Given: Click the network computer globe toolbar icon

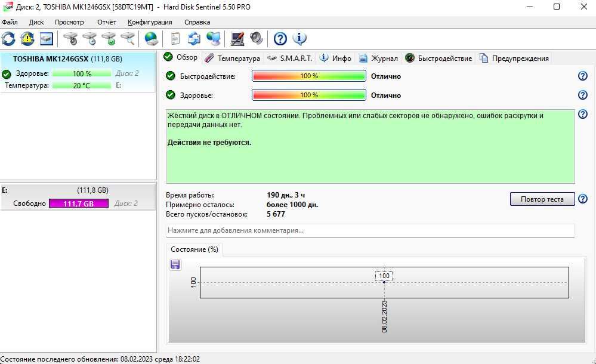Looking at the screenshot, I should (213, 39).
